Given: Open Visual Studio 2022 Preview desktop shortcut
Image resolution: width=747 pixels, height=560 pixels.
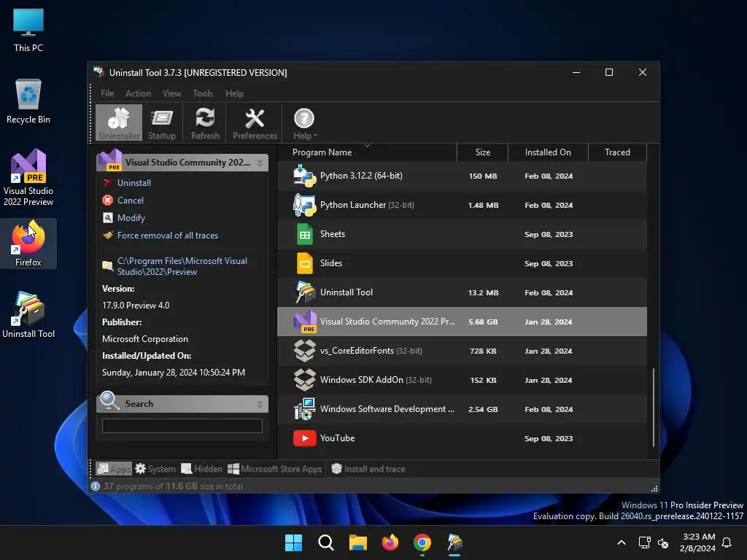Looking at the screenshot, I should point(28,178).
